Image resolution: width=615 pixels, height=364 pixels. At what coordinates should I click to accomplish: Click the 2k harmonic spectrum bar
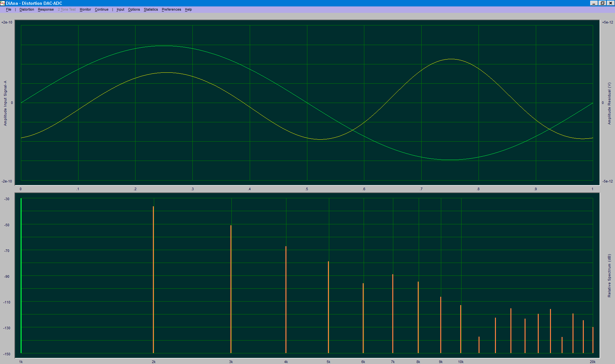pyautogui.click(x=154, y=280)
